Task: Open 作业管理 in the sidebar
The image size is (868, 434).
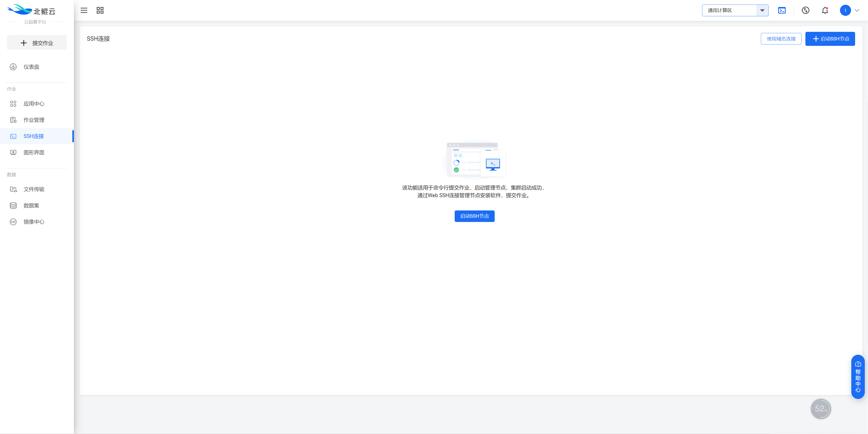Action: (37, 120)
